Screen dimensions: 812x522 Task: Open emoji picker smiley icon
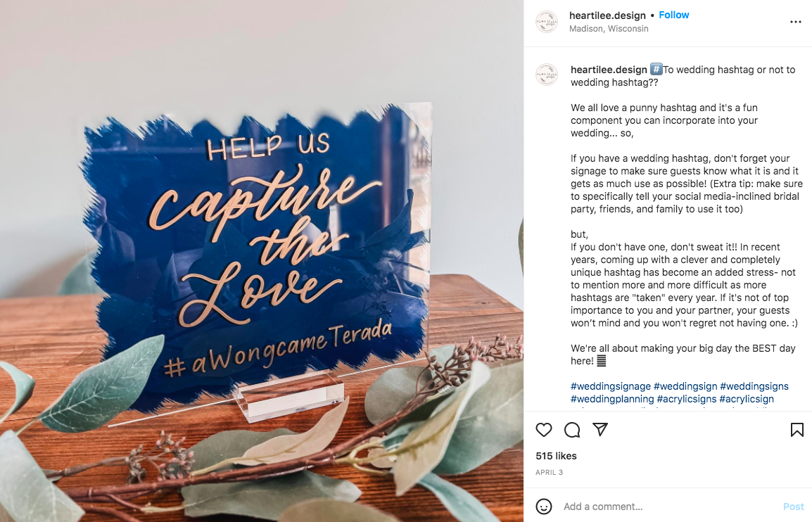click(x=544, y=507)
